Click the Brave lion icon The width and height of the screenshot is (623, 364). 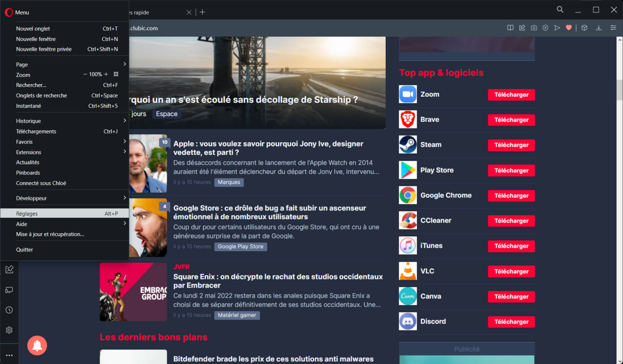click(x=408, y=119)
